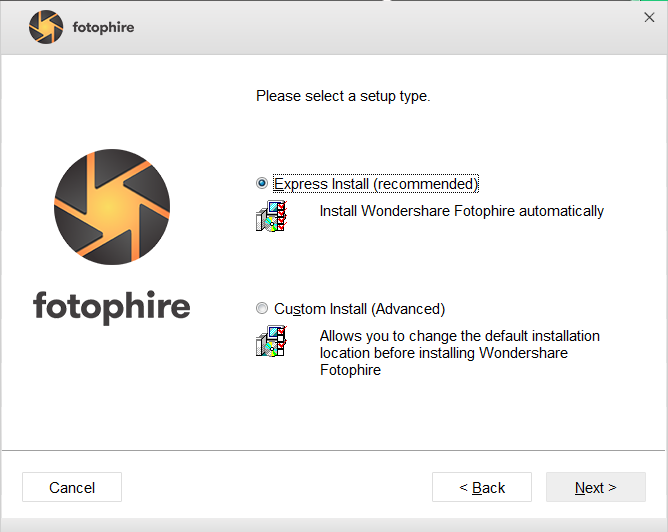Click the large fotophire aperture logo
The width and height of the screenshot is (668, 532).
click(112, 207)
